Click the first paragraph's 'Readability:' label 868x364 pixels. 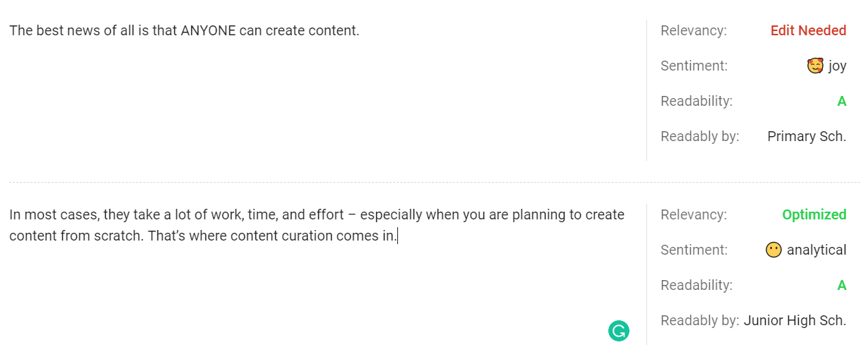click(x=697, y=102)
